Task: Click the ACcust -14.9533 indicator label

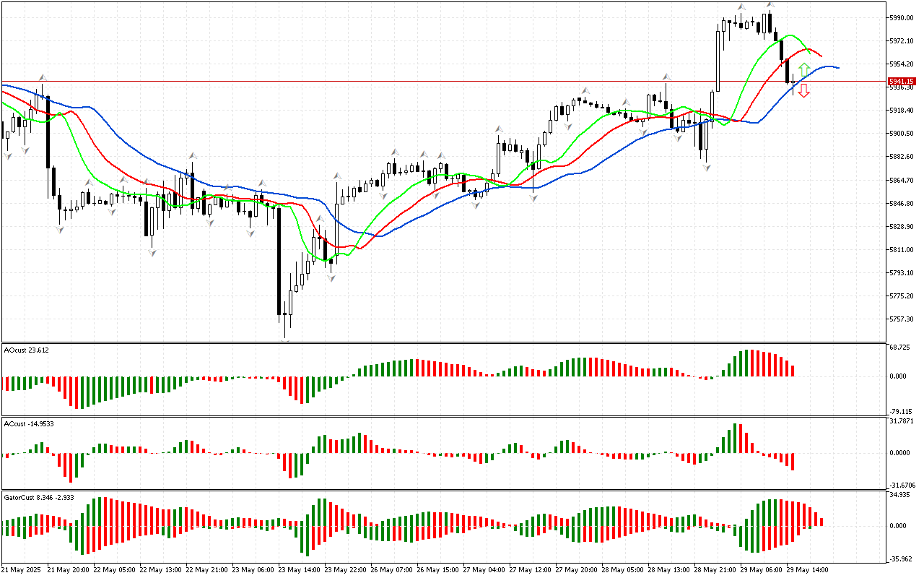Action: click(x=29, y=423)
